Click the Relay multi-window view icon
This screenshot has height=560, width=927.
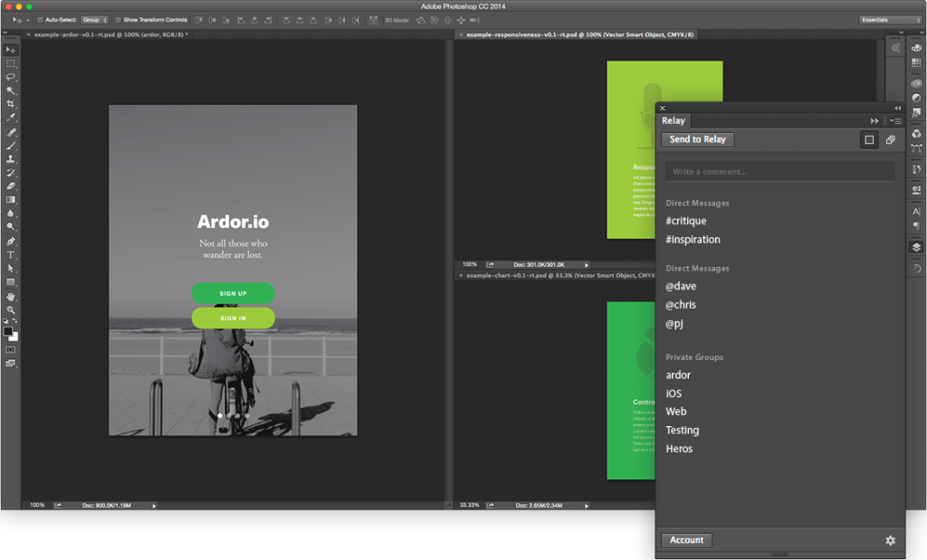[891, 140]
